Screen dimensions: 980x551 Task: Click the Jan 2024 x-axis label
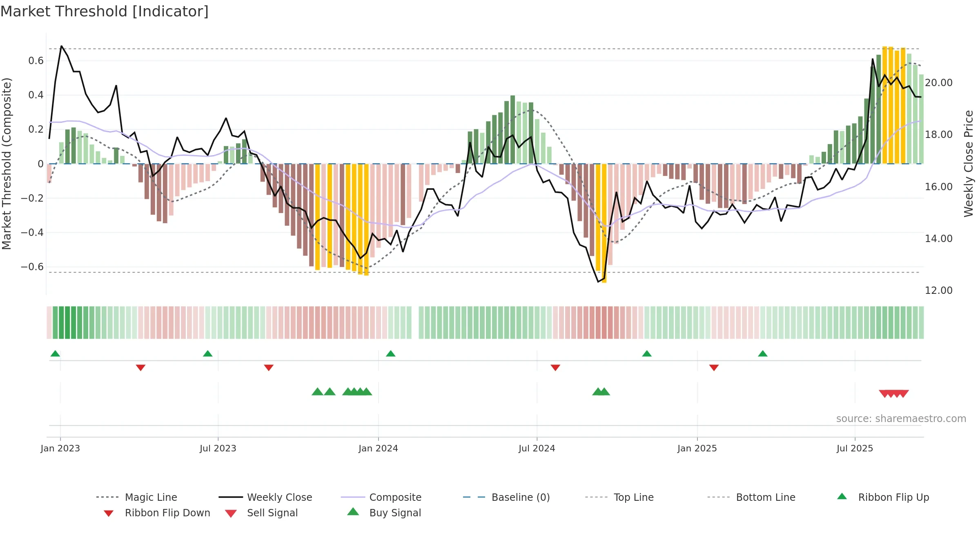379,448
